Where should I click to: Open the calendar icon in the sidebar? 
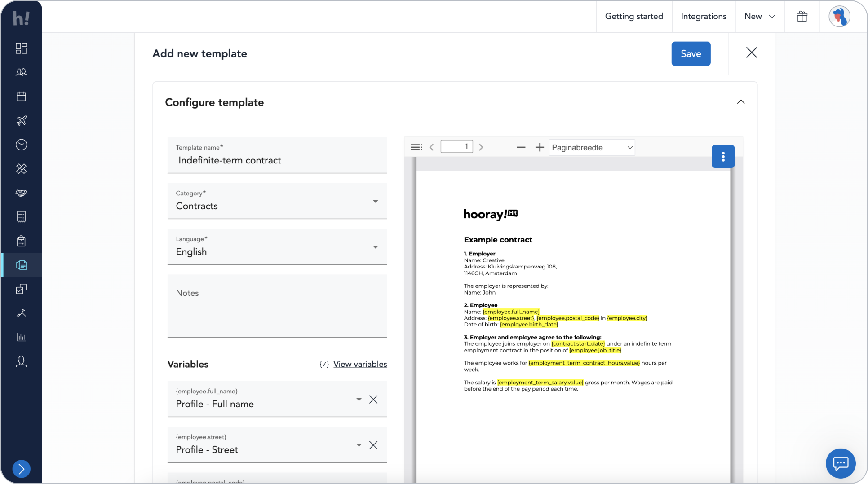(21, 96)
